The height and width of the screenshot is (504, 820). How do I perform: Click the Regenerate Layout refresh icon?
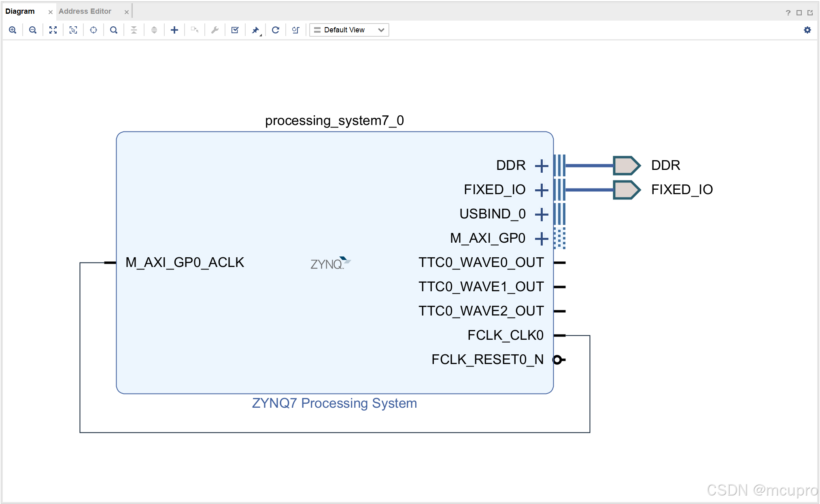pos(276,30)
